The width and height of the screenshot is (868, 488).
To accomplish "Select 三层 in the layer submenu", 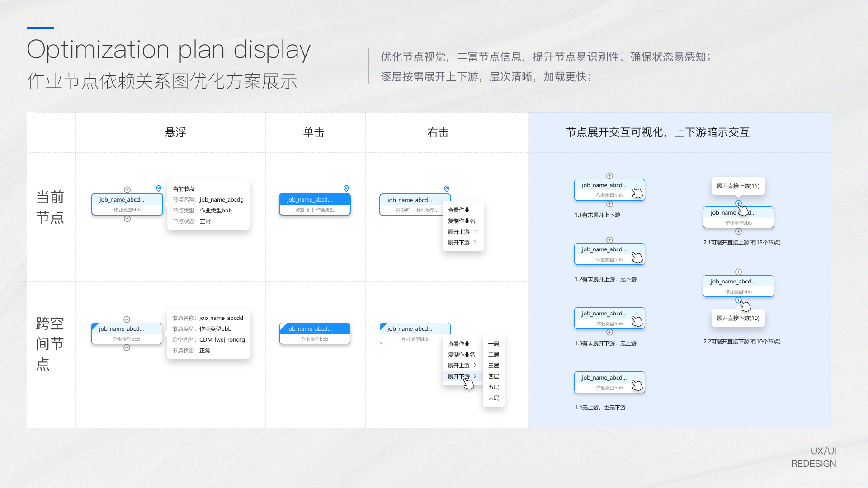I will (x=494, y=366).
